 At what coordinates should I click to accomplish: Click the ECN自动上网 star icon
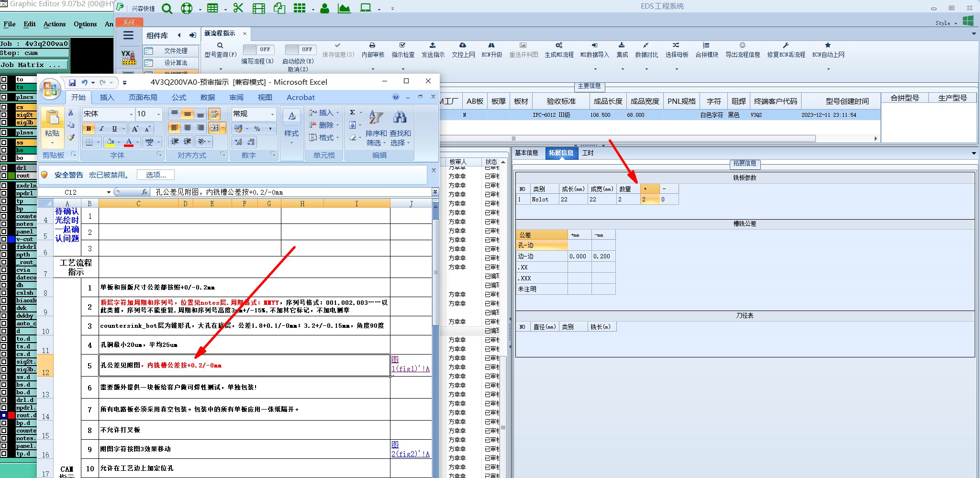tap(828, 45)
